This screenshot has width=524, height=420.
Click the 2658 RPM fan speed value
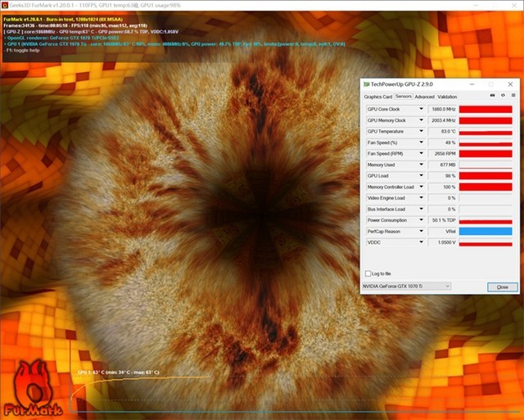tap(442, 153)
